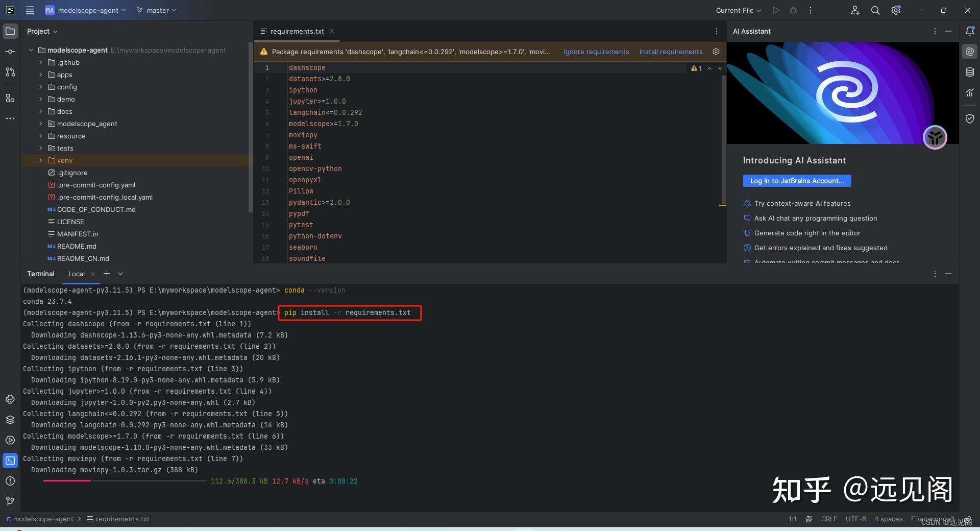Toggle the Terminal tool window button
The width and height of the screenshot is (980, 531).
click(x=10, y=461)
